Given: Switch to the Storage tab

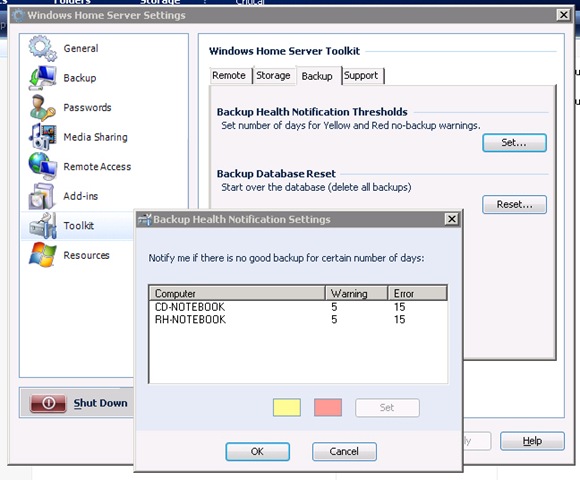Looking at the screenshot, I should (273, 75).
